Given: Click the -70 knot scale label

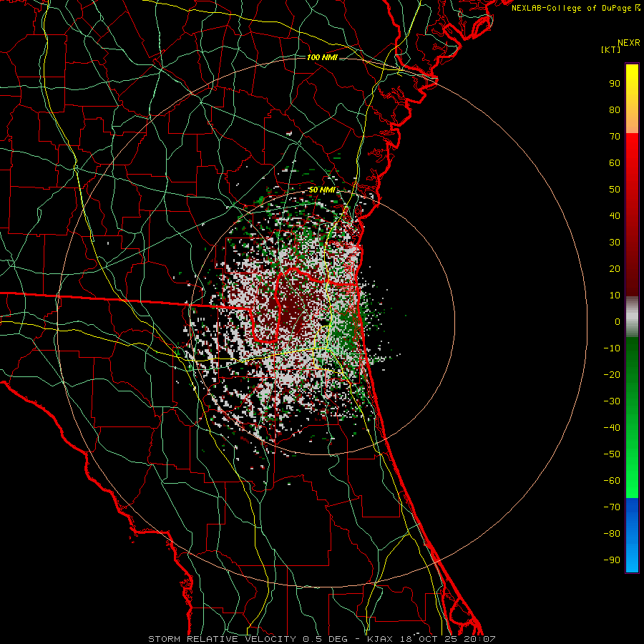Looking at the screenshot, I should click(612, 507).
